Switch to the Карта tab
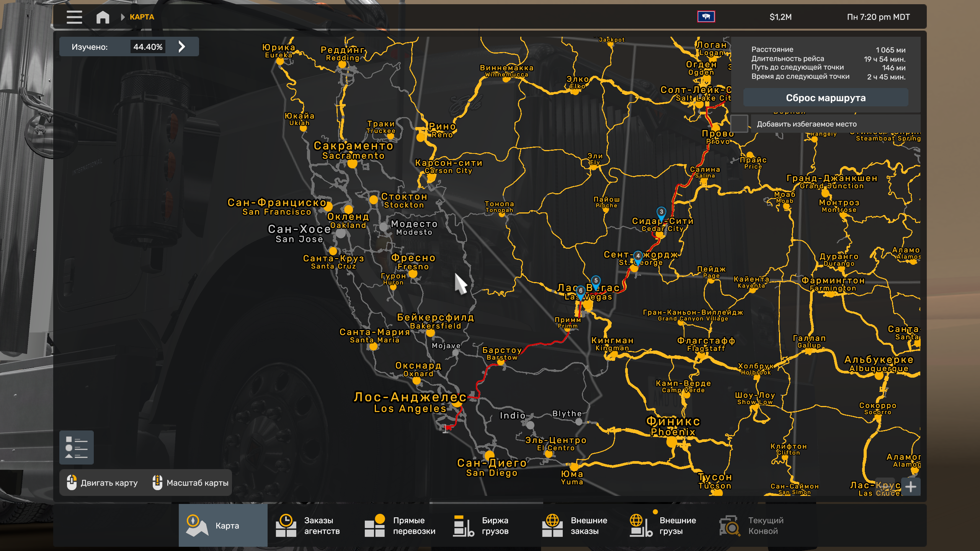This screenshot has width=980, height=551. [223, 525]
